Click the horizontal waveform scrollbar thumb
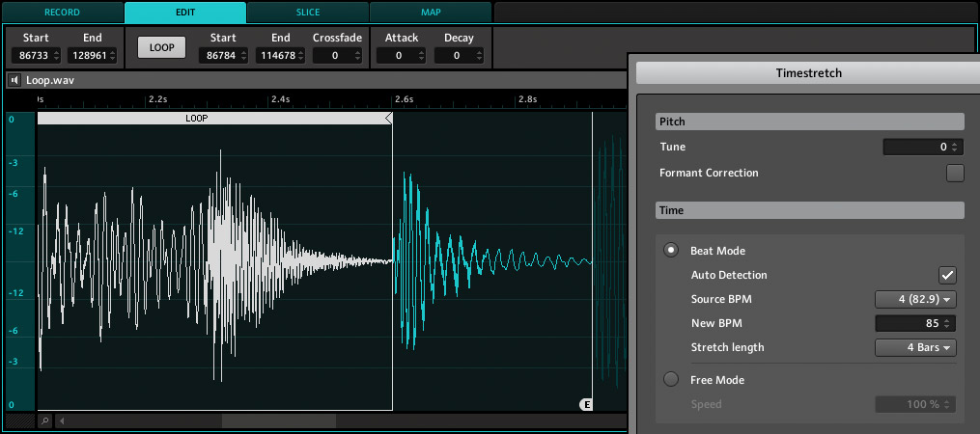Viewport: 980px width, 434px height. point(279,420)
